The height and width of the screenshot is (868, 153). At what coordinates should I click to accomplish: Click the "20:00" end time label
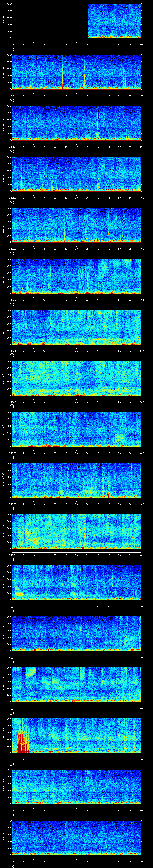pos(141,555)
